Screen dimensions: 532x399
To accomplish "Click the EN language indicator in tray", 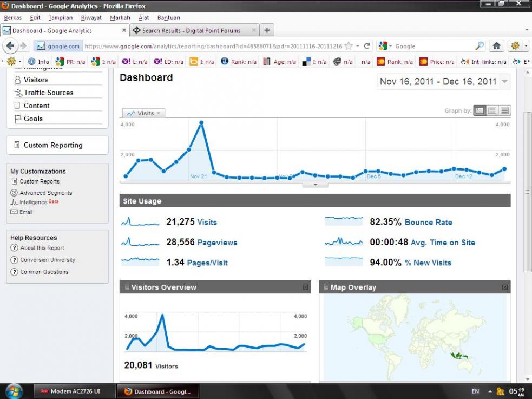I will (x=475, y=391).
